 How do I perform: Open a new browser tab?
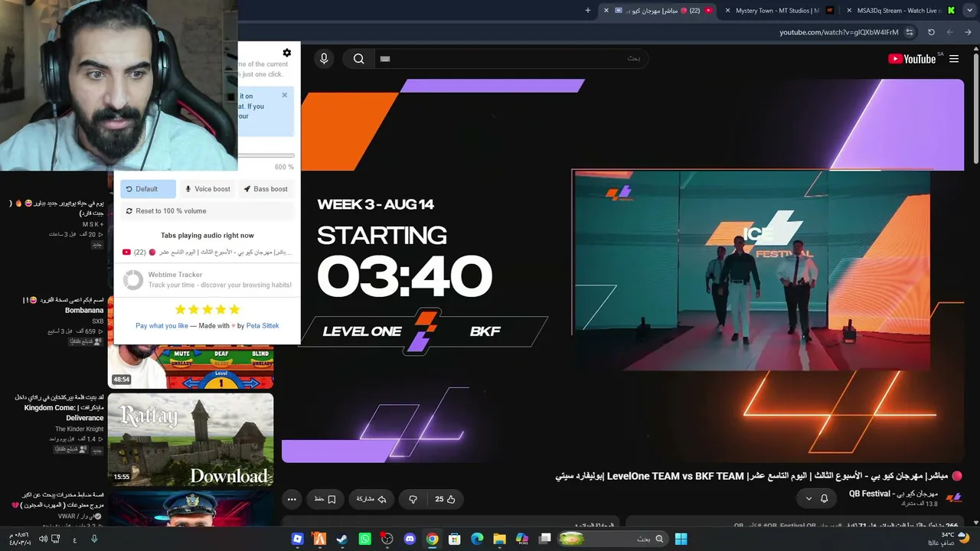[x=588, y=11]
